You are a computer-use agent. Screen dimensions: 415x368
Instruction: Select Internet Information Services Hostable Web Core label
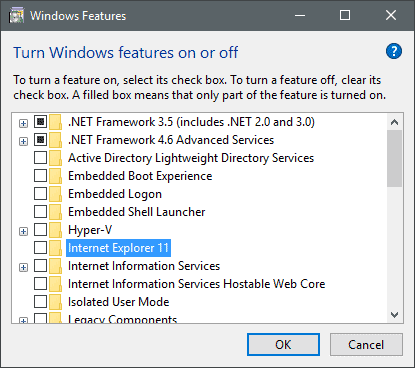[x=197, y=284]
